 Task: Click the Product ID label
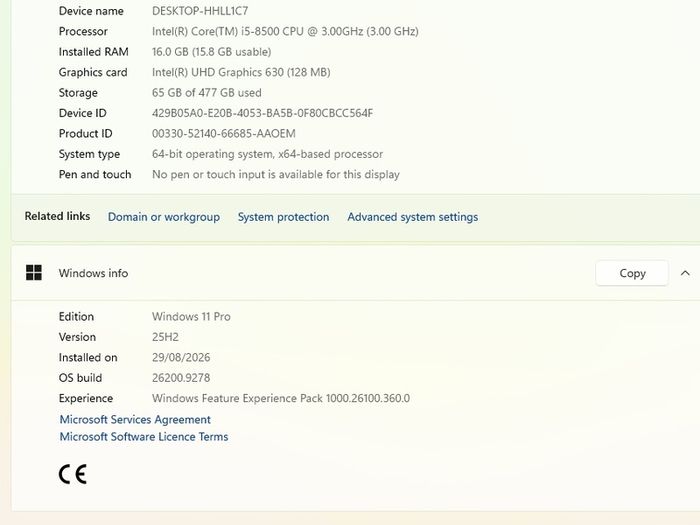(85, 133)
